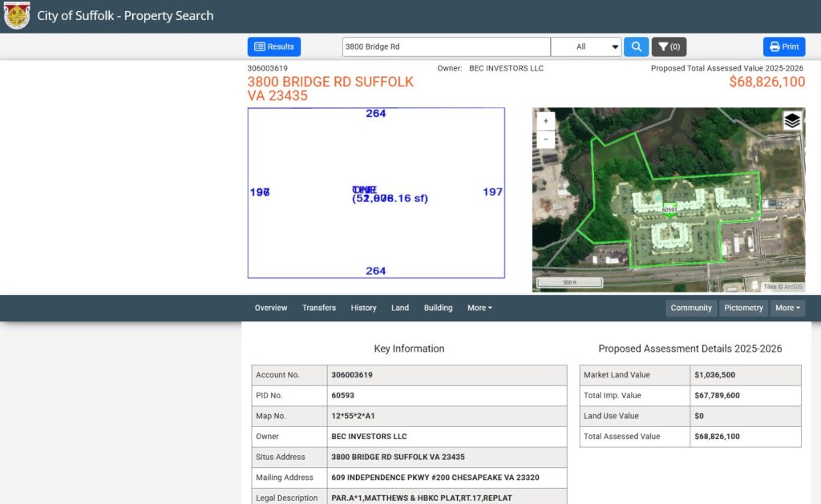The image size is (821, 504).
Task: Switch to the History tab
Action: click(x=363, y=308)
